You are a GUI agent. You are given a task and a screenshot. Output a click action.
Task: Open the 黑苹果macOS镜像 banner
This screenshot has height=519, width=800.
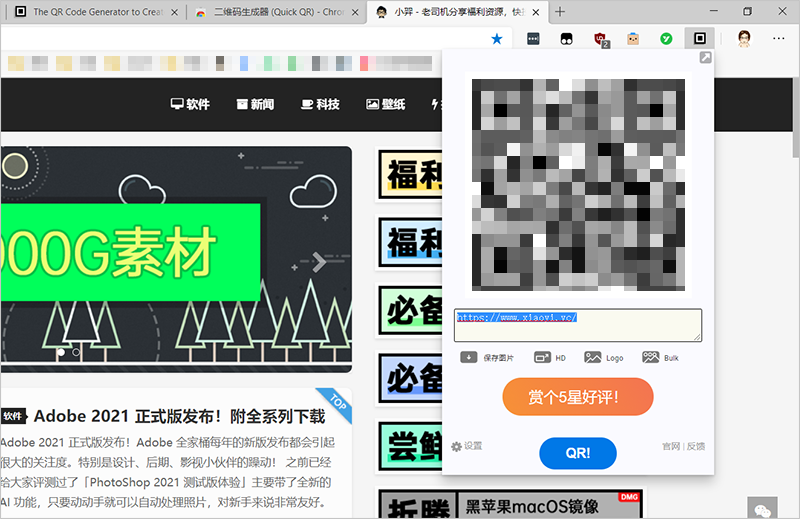coord(510,504)
